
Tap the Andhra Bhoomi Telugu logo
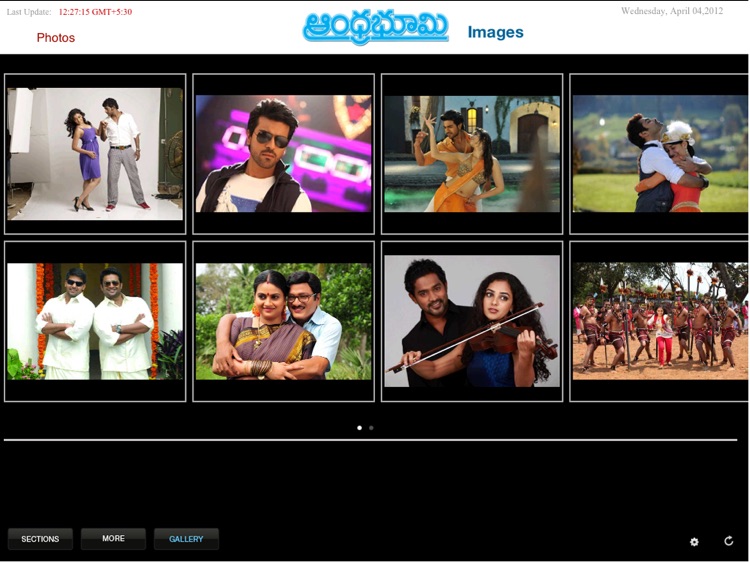pyautogui.click(x=376, y=27)
